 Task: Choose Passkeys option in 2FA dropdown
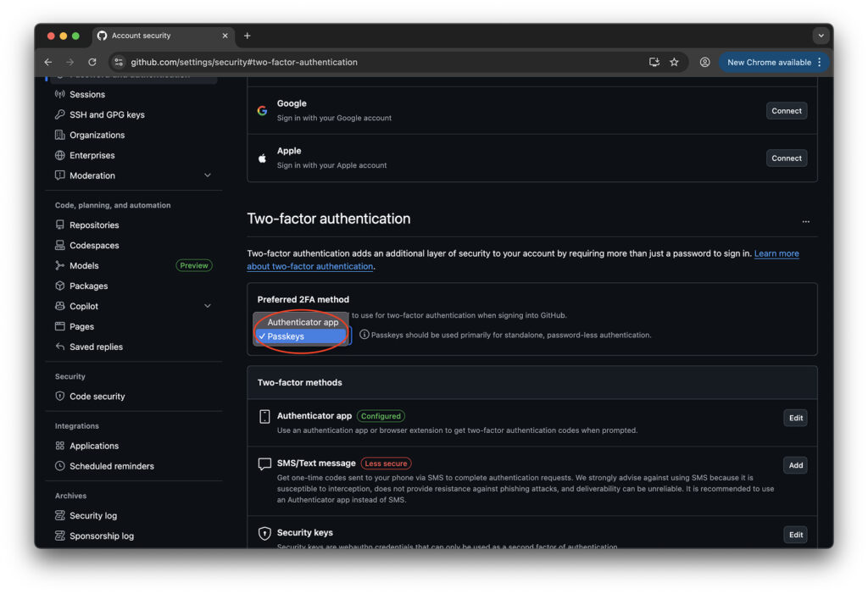303,336
